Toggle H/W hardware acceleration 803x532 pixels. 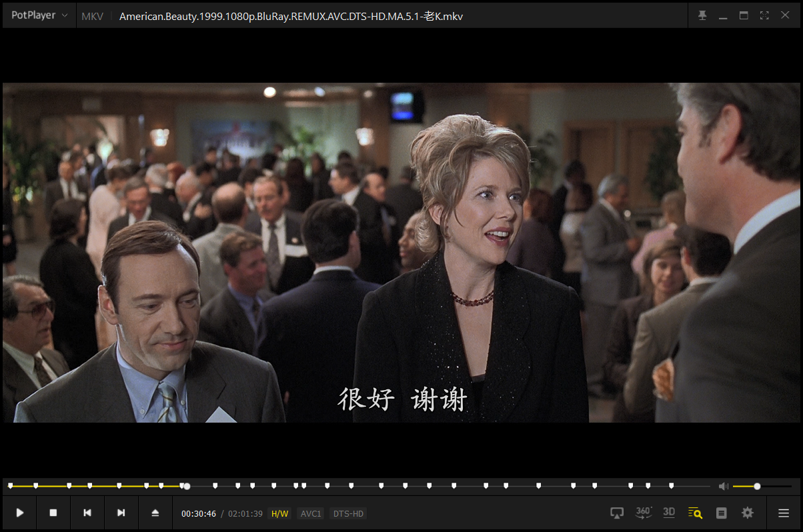coord(279,513)
